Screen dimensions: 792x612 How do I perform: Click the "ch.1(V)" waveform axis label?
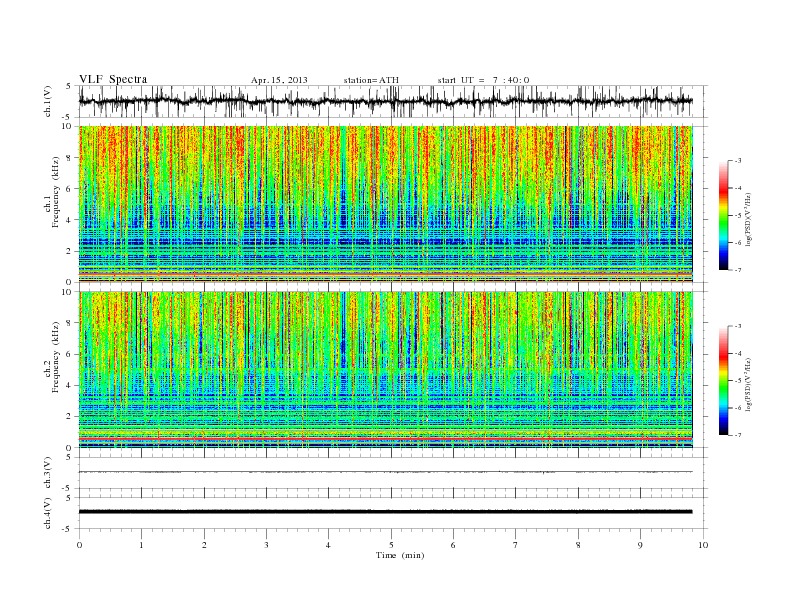point(48,101)
